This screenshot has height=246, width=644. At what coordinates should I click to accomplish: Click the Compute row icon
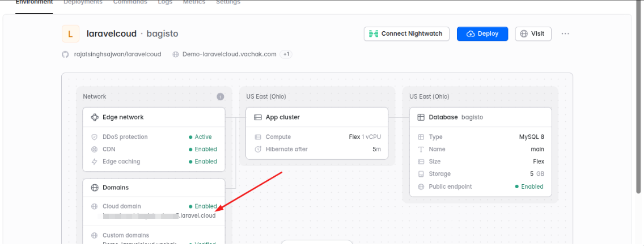(x=257, y=137)
